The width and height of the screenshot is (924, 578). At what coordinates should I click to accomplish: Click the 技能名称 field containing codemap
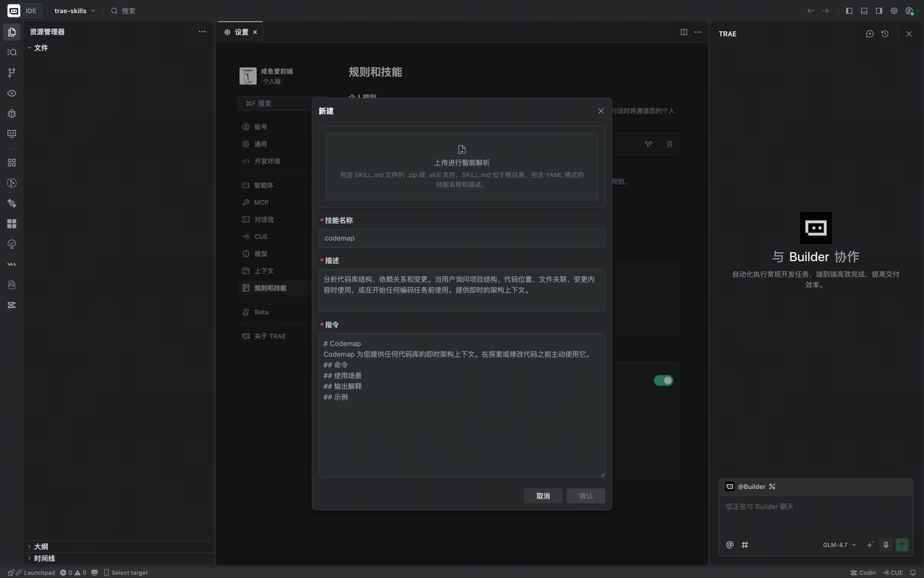point(461,238)
